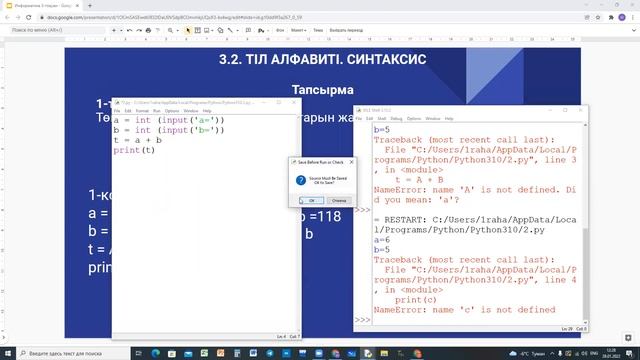Open Options menu in the IDLE editor window
Viewport: 640px width, 360px height.
click(x=172, y=111)
